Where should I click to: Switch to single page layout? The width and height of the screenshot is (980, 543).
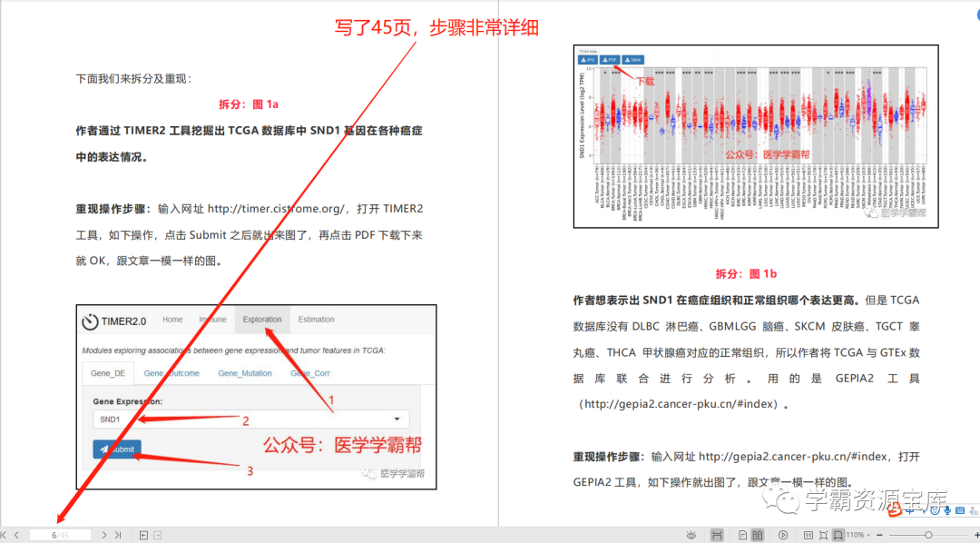click(x=742, y=535)
